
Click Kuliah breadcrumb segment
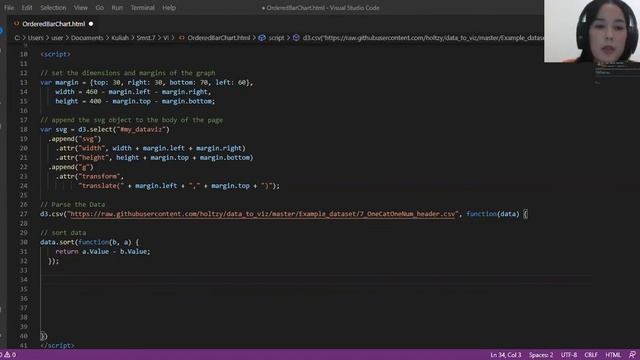pos(120,38)
